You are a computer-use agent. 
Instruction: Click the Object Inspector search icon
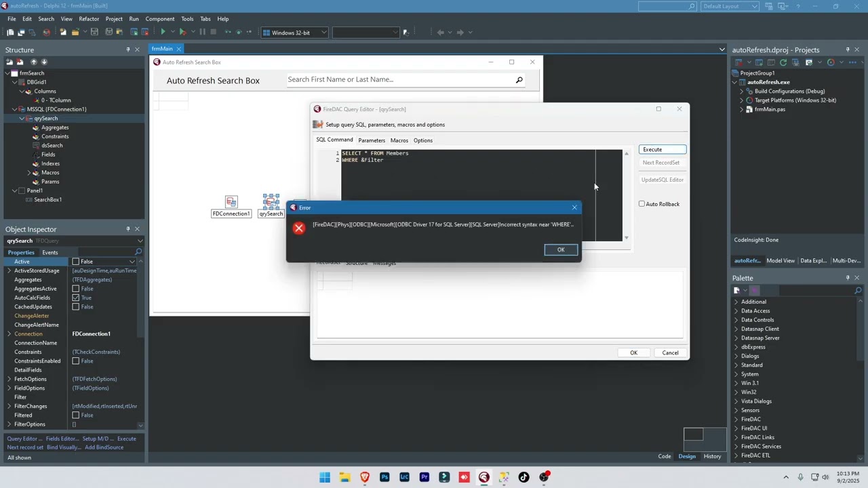click(138, 252)
